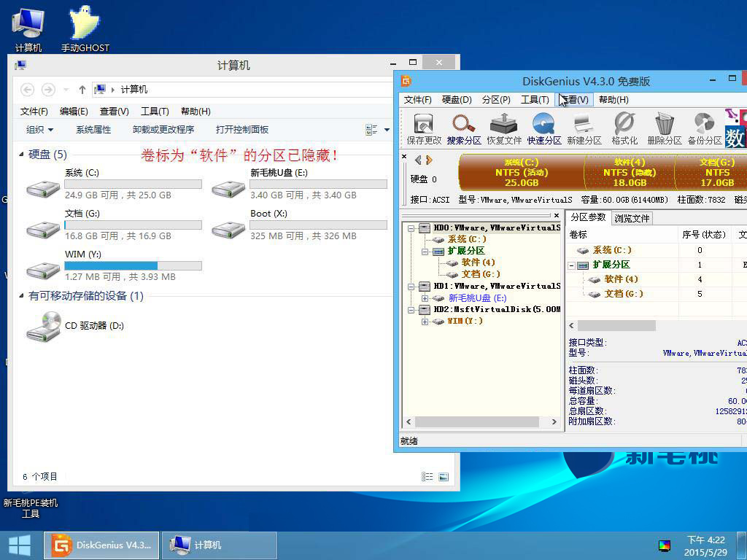Collapse the HD1 VMware disk tree node
747x560 pixels.
click(411, 287)
